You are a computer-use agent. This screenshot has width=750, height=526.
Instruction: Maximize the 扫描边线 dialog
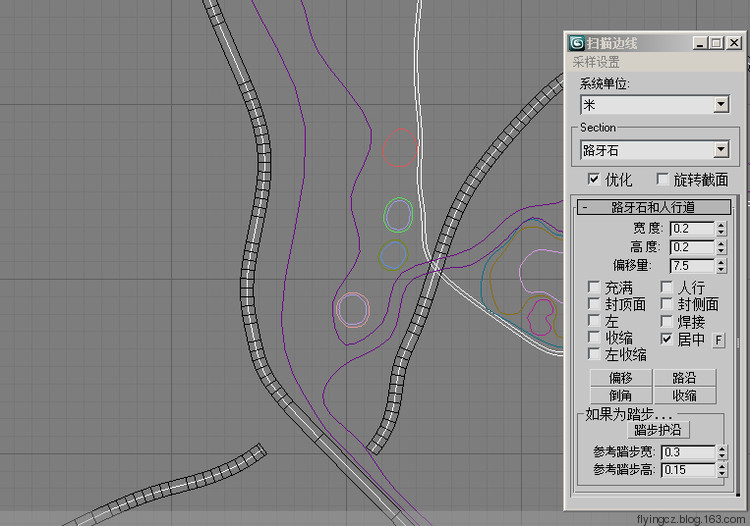pyautogui.click(x=716, y=44)
